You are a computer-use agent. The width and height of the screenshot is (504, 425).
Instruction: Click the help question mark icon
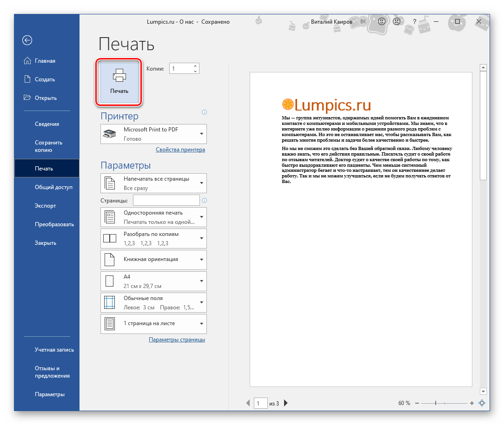click(x=414, y=22)
